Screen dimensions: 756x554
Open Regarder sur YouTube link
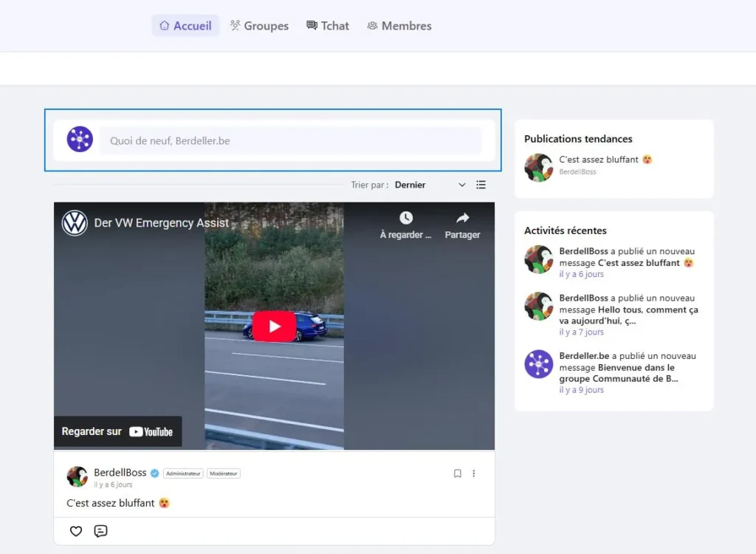pos(118,431)
